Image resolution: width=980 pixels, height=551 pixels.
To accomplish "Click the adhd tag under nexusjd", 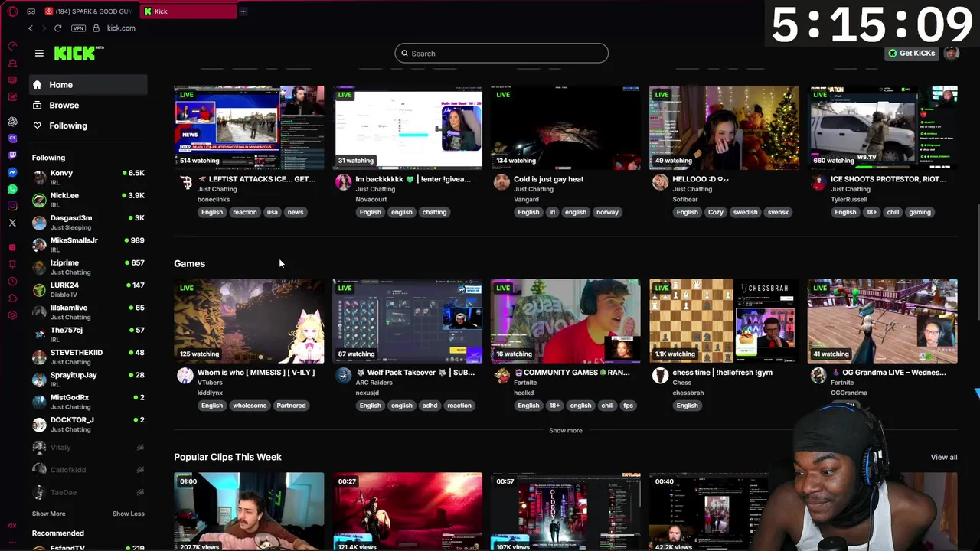I will 430,406.
